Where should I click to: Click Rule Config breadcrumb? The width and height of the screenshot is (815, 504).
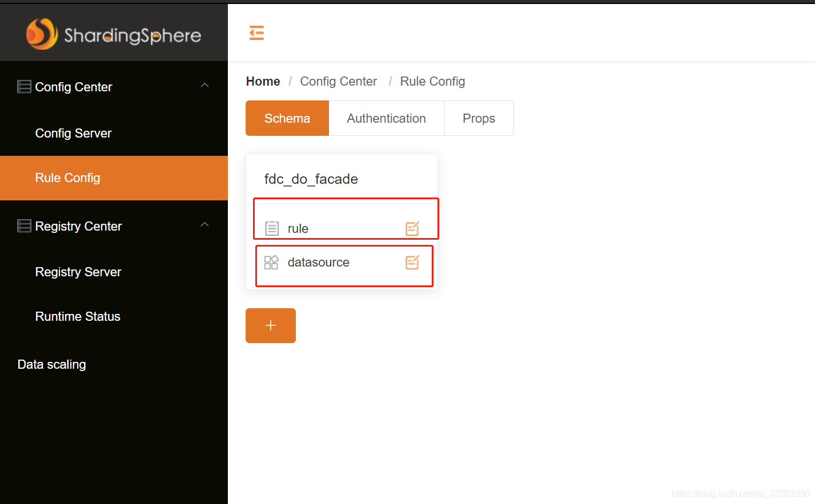coord(432,81)
